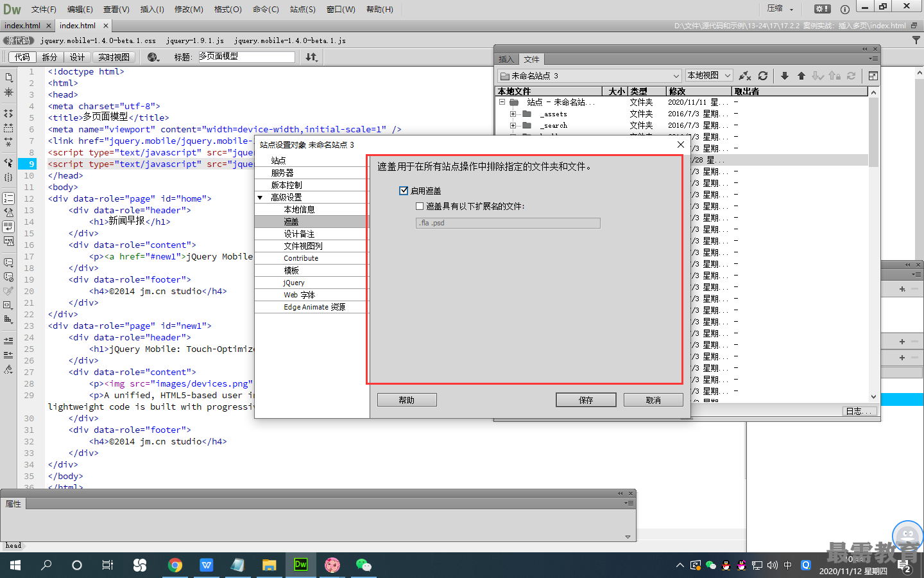Viewport: 924px width, 578px height.
Task: Select 版本控制 category in site setup
Action: tap(312, 185)
